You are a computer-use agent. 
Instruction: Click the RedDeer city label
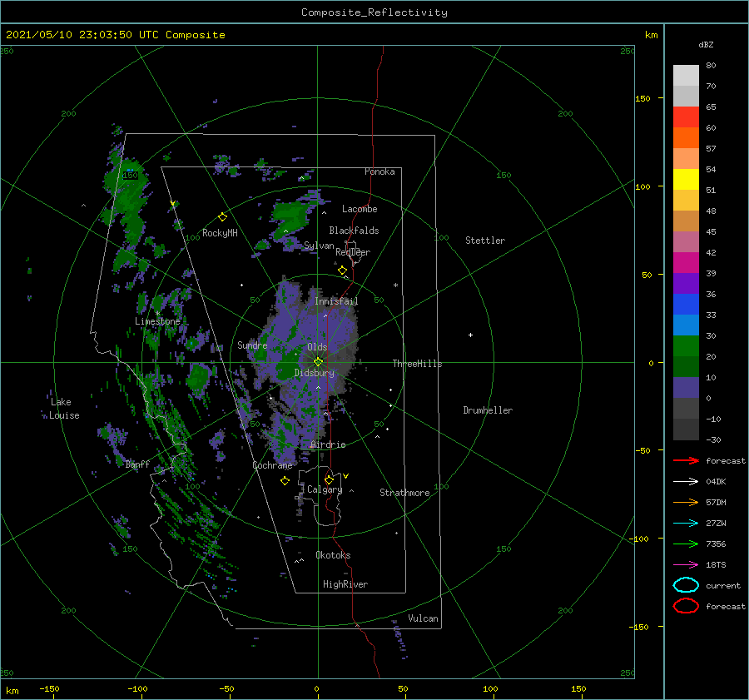(353, 252)
